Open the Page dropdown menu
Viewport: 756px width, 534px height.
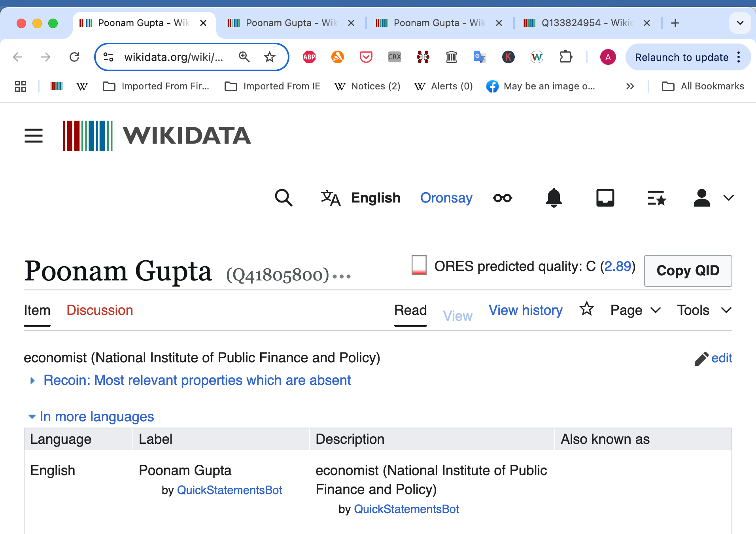(x=635, y=310)
